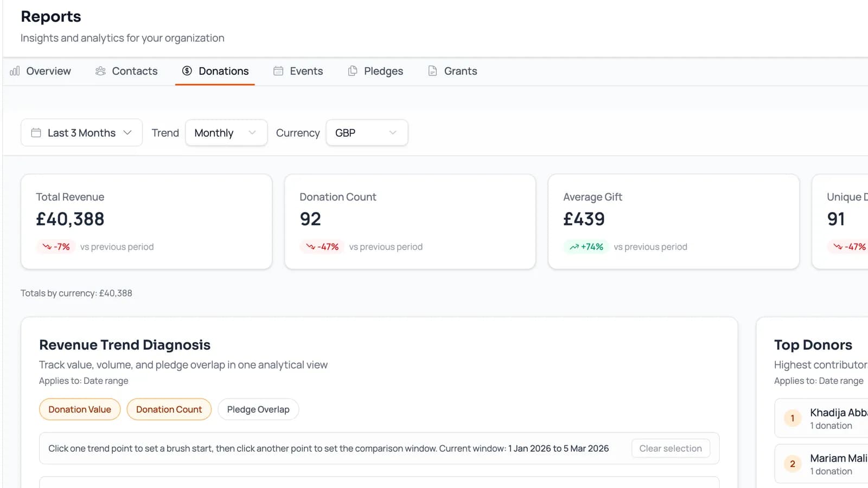Click the file icon beside Grants
The image size is (868, 488).
point(432,70)
